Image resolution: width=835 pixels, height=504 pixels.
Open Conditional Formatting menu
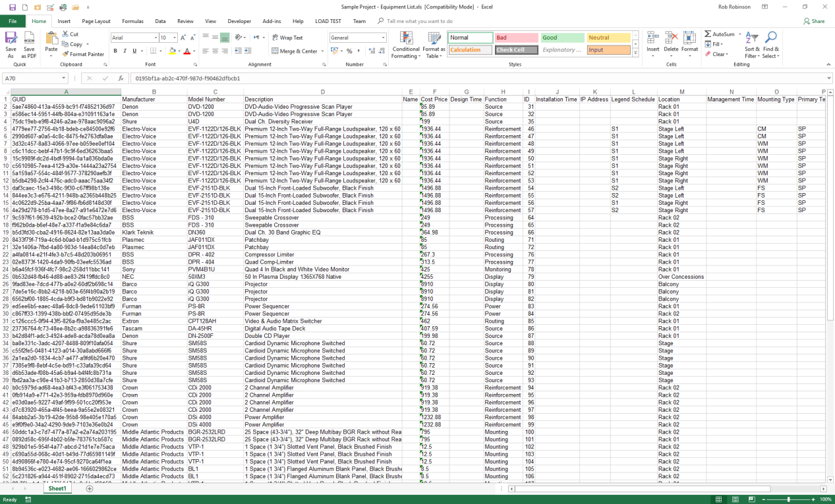406,45
